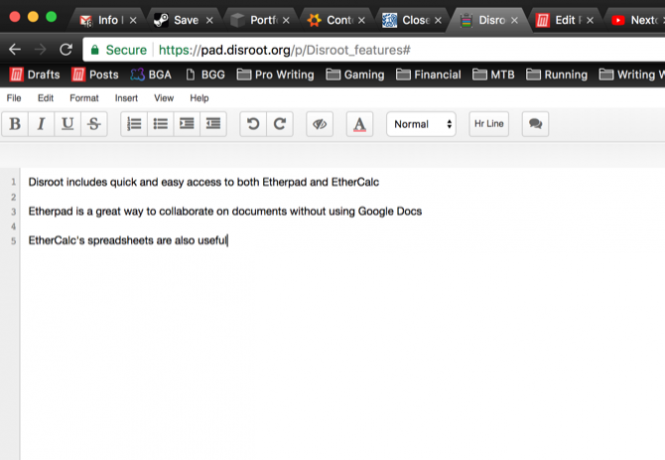
Task: Expand the Gaming bookmark folder
Action: pos(355,75)
